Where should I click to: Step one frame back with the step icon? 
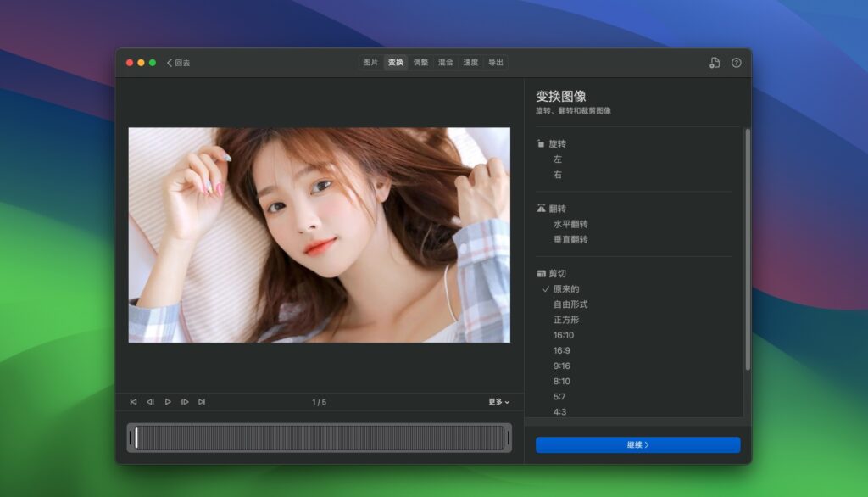151,401
